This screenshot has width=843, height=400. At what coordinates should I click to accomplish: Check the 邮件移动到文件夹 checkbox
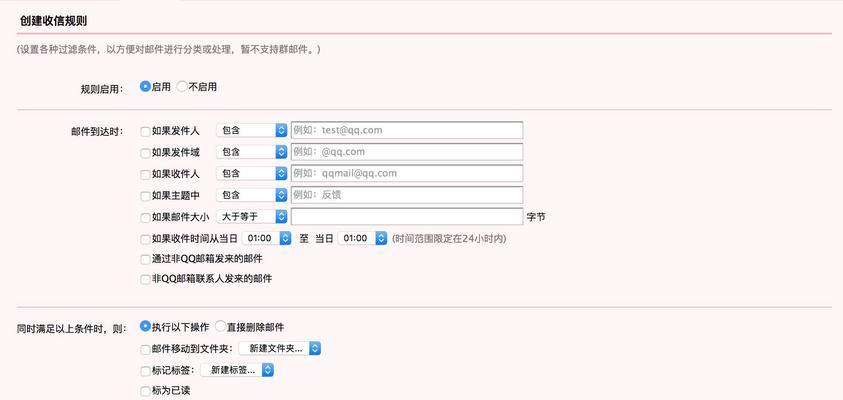click(x=145, y=350)
